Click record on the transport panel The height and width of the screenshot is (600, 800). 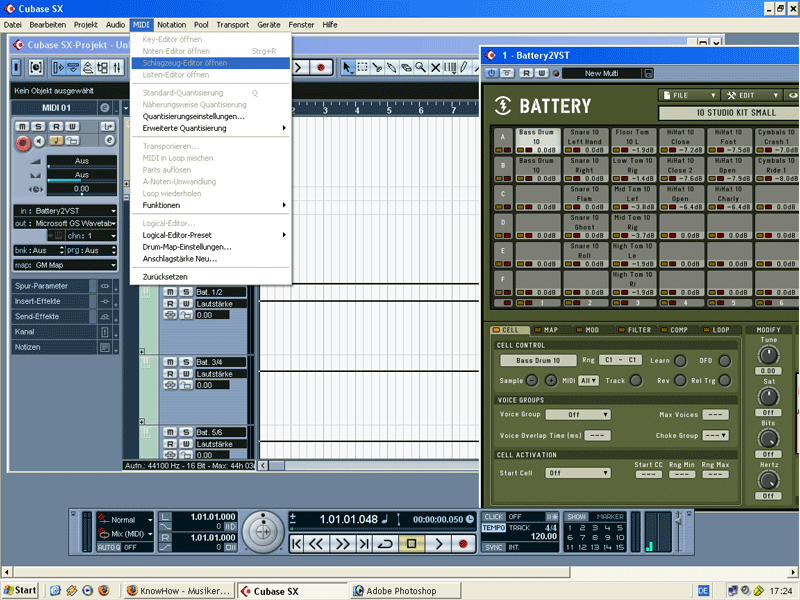(463, 544)
